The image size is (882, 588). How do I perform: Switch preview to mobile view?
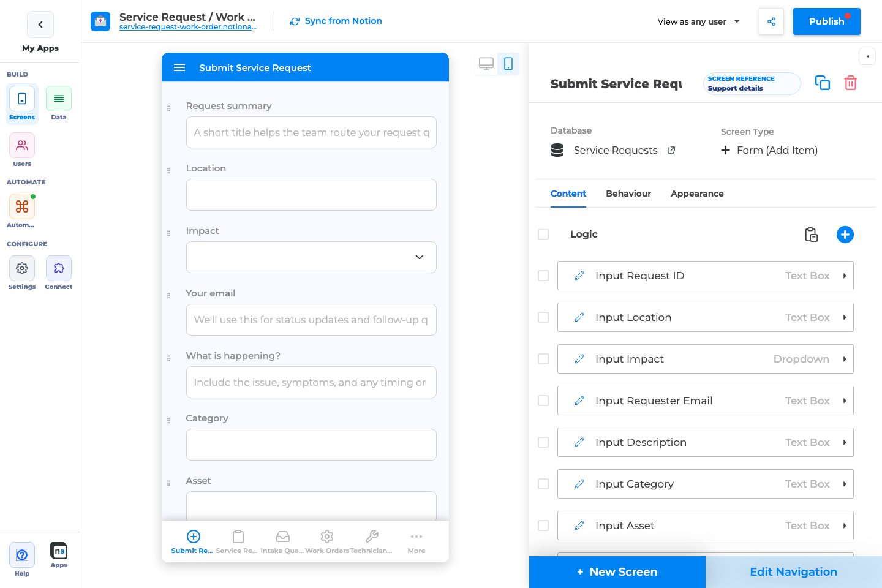[x=508, y=64]
